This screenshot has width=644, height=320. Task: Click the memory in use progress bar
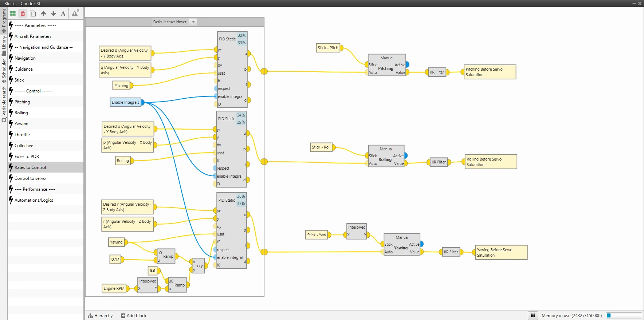[x=624, y=316]
